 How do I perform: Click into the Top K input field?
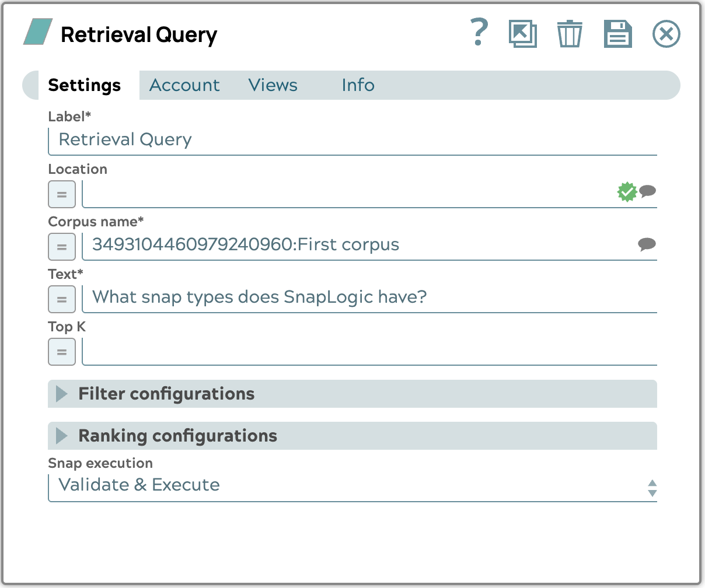tap(369, 352)
